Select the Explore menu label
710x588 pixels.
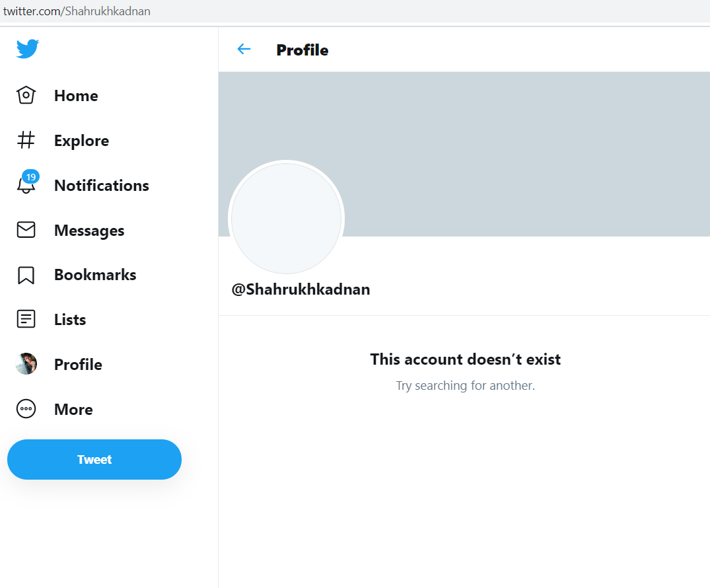click(81, 141)
